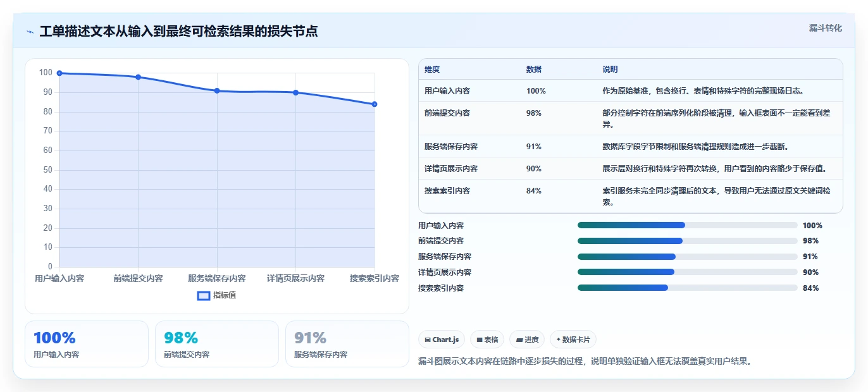Screen dimensions: 868x392
Task: Click the 100% label beside the progress bar
Action: click(x=812, y=225)
